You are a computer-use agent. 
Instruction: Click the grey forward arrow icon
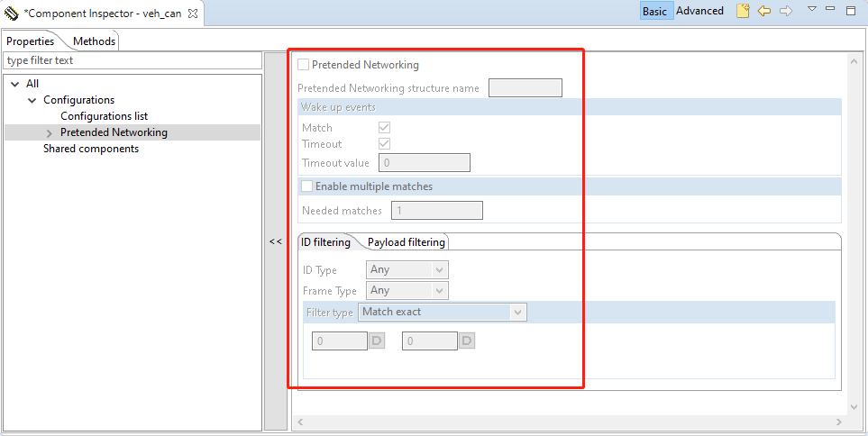pos(785,11)
